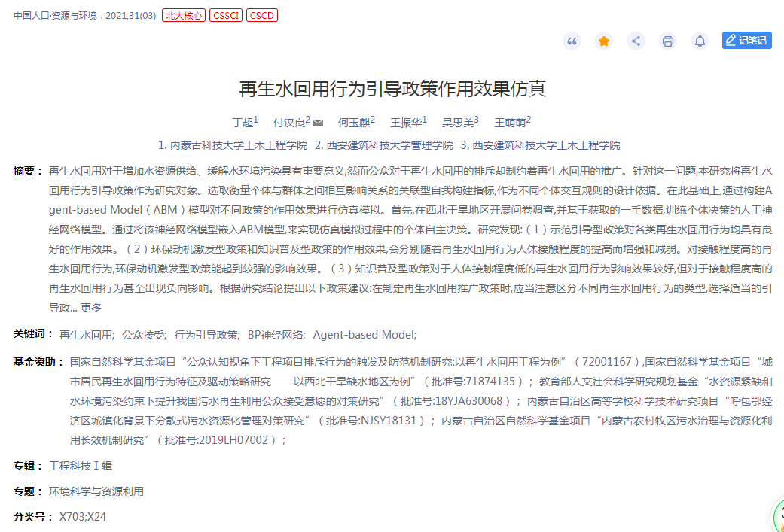This screenshot has width=784, height=532.
Task: Expand the abstract with 更多
Action: click(x=91, y=308)
